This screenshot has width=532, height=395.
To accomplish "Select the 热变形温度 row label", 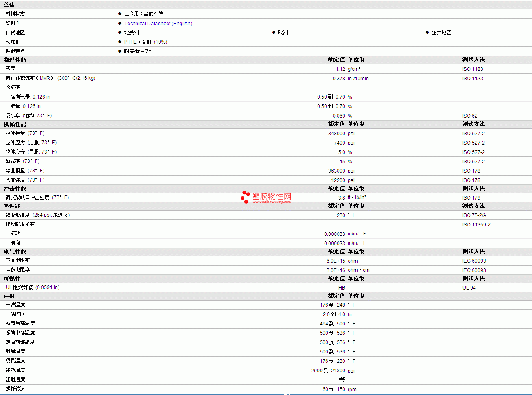I will coord(37,215).
